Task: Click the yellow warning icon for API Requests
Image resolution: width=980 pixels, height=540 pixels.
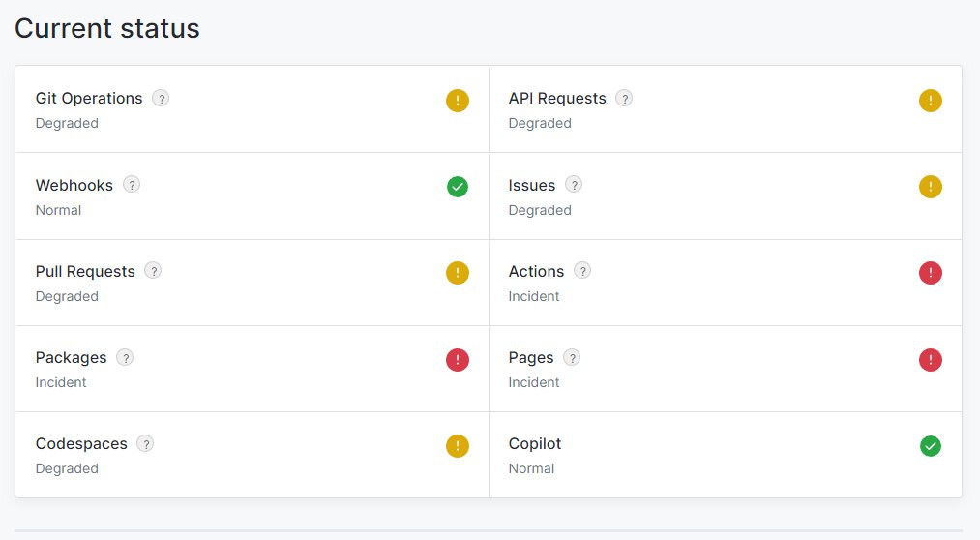Action: pyautogui.click(x=931, y=101)
